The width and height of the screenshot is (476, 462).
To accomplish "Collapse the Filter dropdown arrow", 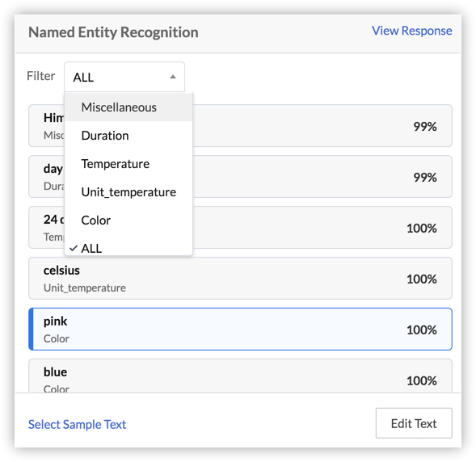I will [173, 77].
